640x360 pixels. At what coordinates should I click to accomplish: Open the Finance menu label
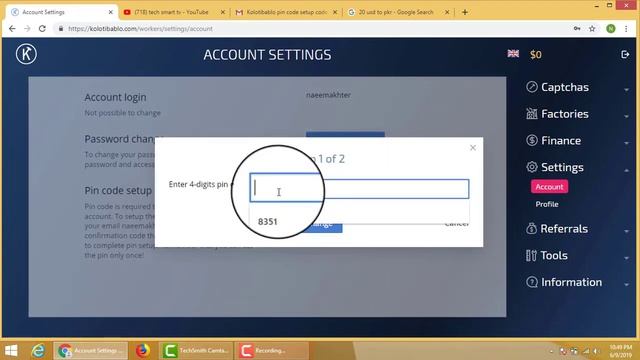[x=561, y=140]
